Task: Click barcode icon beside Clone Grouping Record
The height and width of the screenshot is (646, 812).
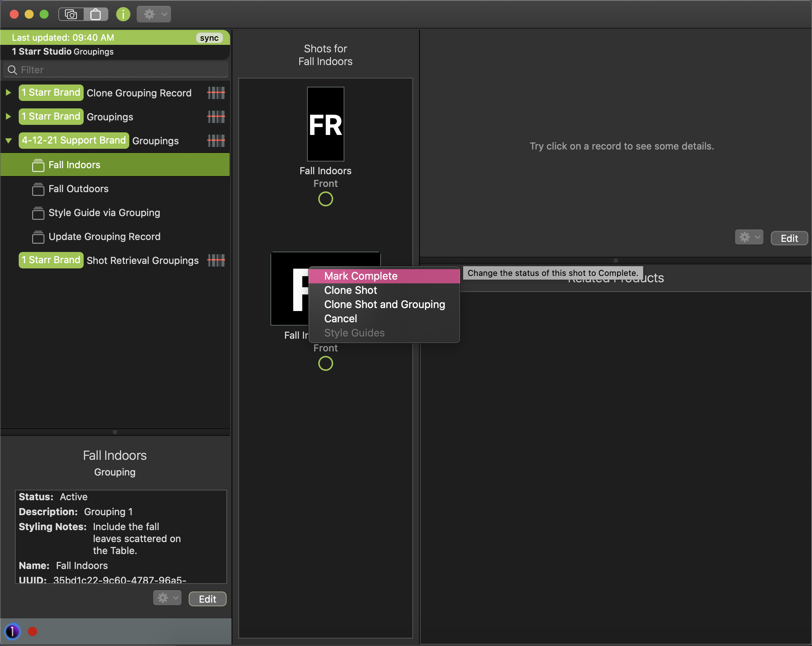Action: pyautogui.click(x=216, y=93)
